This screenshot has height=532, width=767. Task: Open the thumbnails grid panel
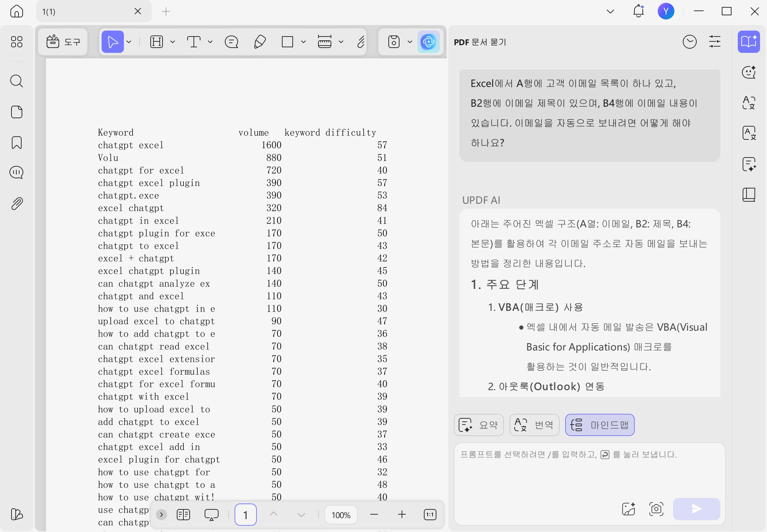[17, 42]
